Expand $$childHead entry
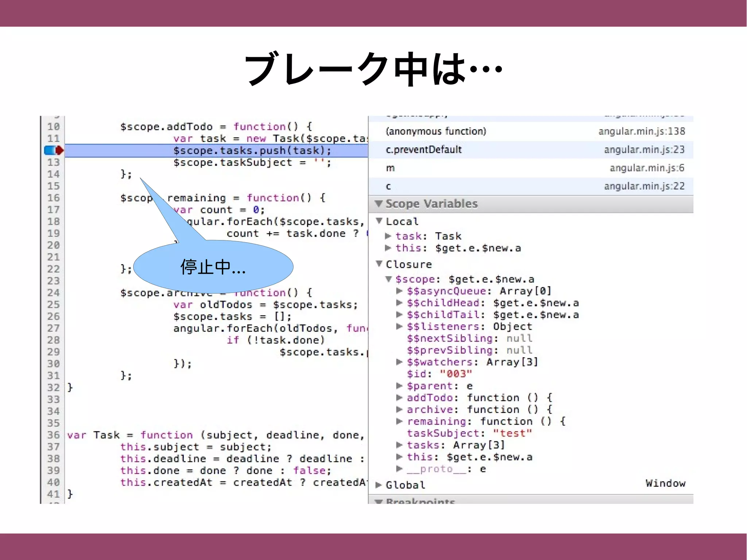747x560 pixels. point(399,303)
